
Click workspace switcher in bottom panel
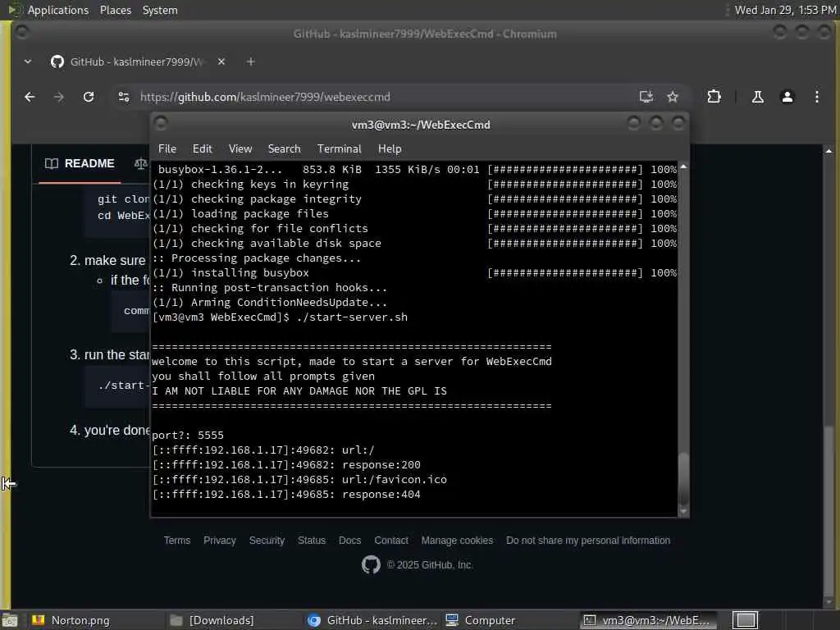(745, 620)
